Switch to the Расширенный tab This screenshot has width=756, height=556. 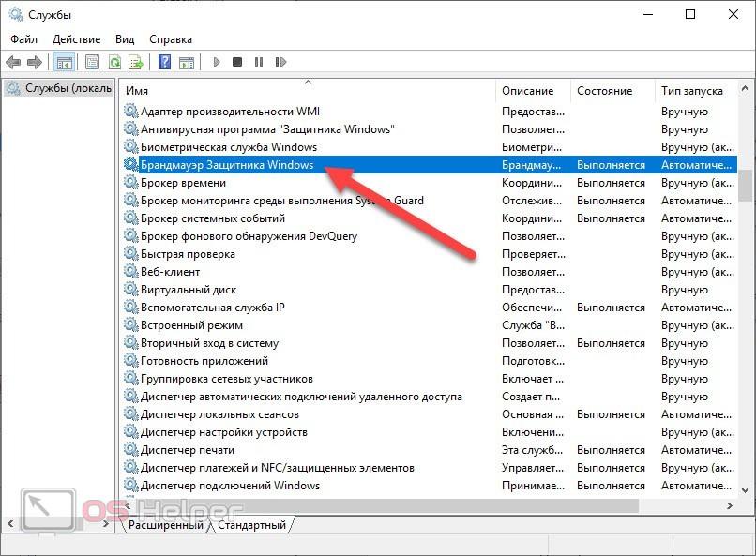pyautogui.click(x=166, y=525)
